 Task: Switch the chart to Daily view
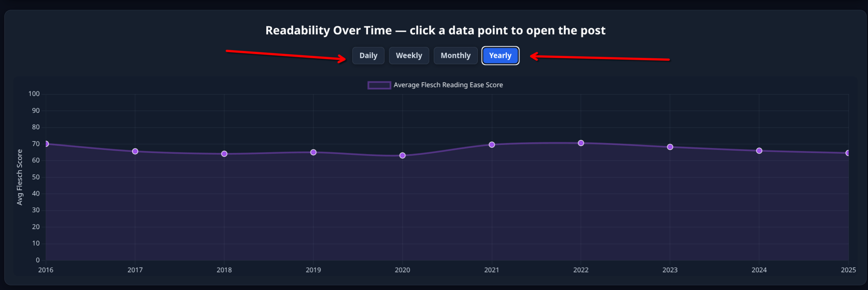tap(368, 55)
